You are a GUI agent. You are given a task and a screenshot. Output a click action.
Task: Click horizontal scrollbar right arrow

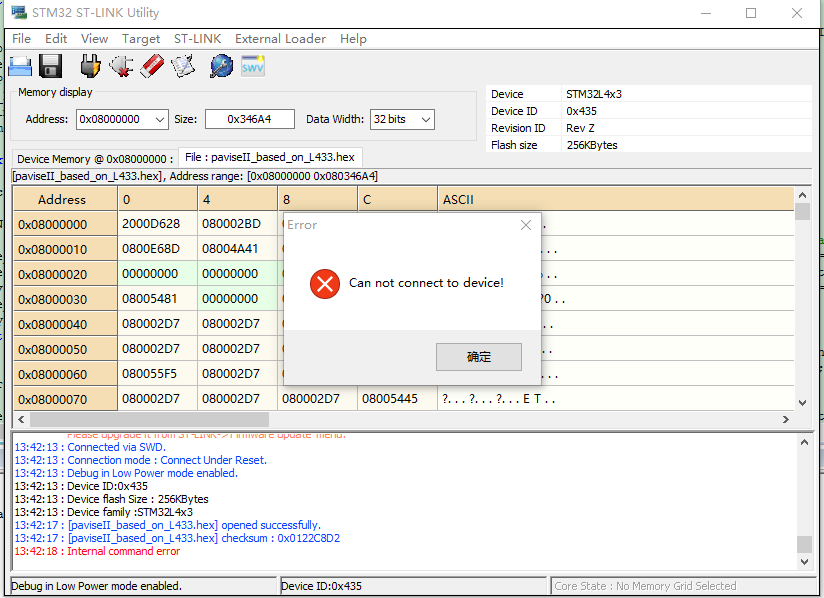coord(786,419)
